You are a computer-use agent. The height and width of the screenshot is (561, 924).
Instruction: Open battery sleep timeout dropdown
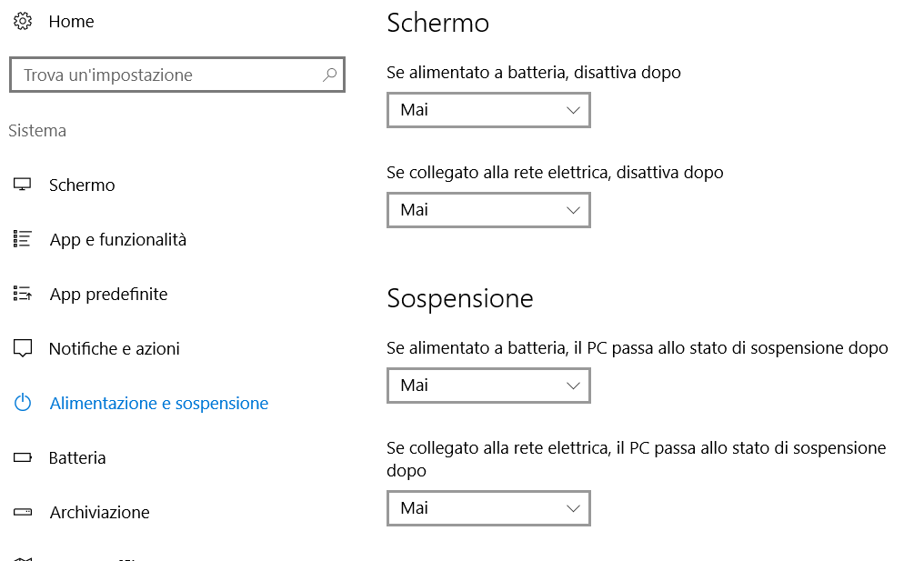tap(488, 386)
